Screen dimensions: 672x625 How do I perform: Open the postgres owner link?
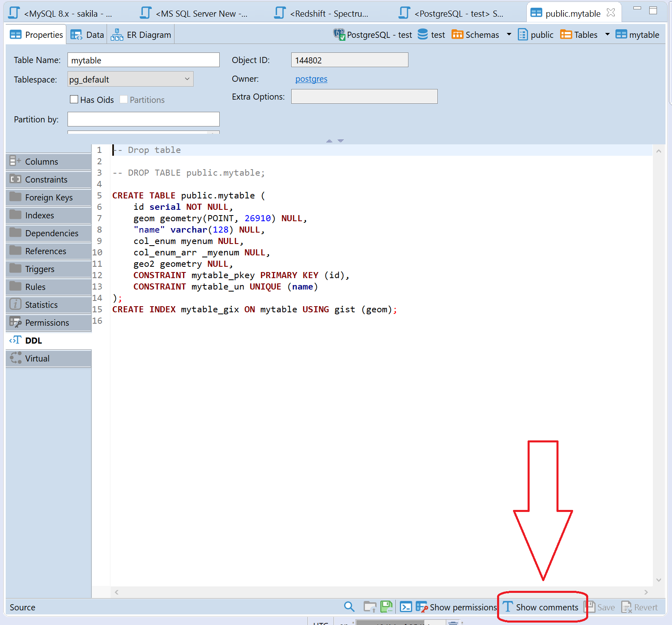[x=311, y=78]
